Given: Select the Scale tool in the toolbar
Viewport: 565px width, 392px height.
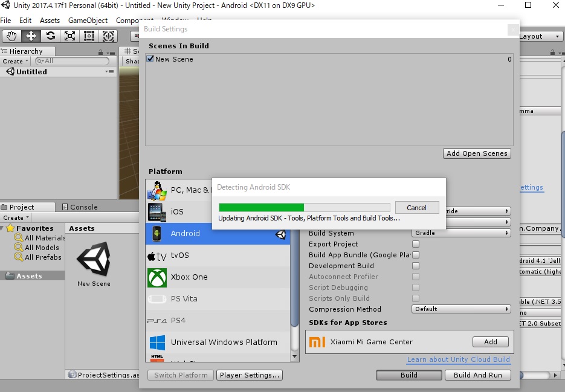Looking at the screenshot, I should (69, 36).
